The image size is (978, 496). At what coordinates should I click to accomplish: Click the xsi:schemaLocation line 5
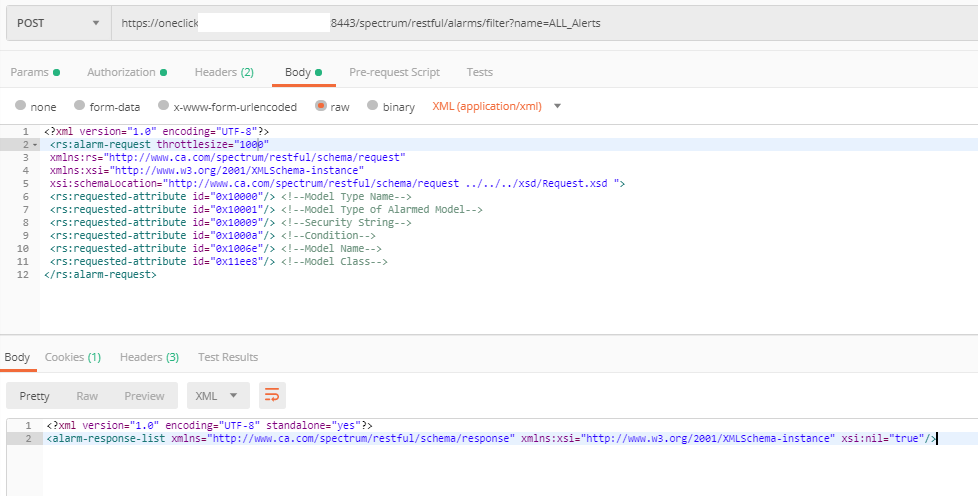(x=337, y=183)
